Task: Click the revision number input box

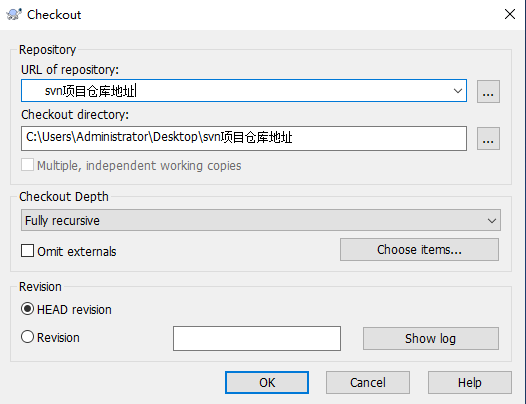Action: click(x=257, y=338)
